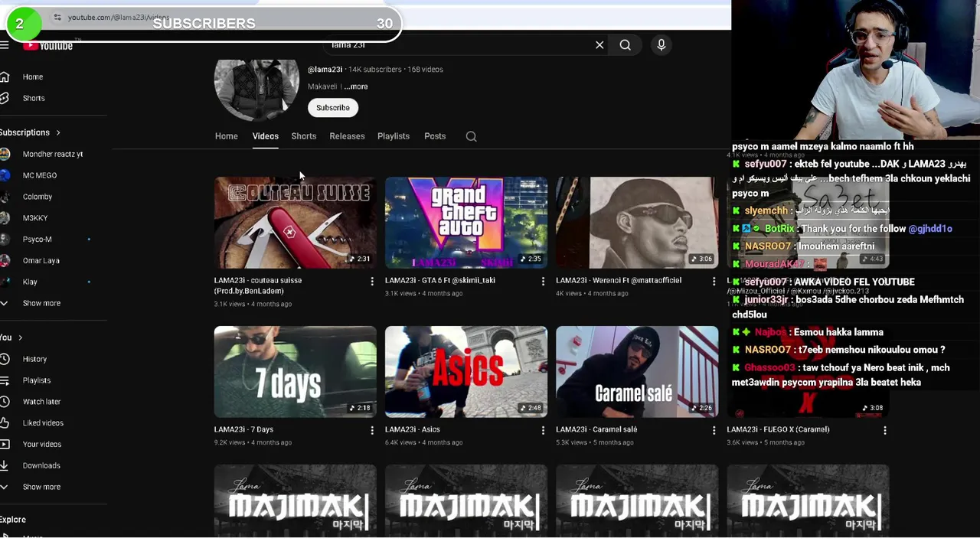Open the couteau suisse video thumbnail
Viewport: 980px width, 551px height.
(295, 223)
